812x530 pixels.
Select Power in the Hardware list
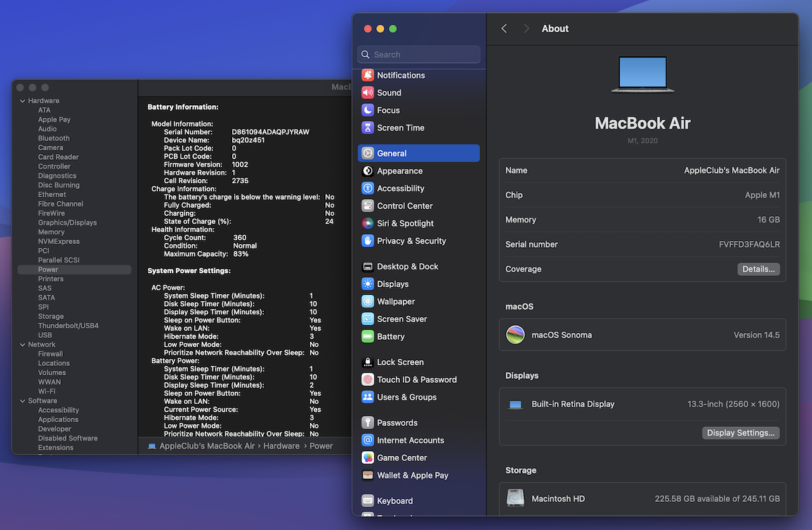coord(74,269)
